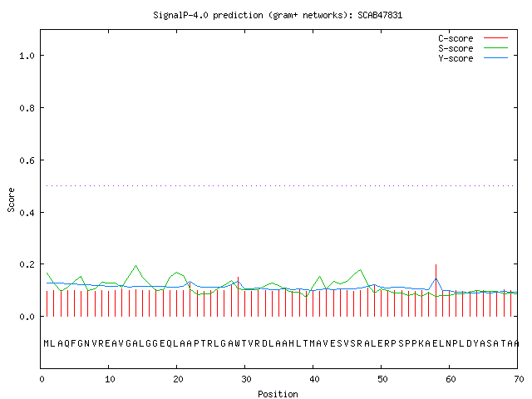Click the 40 x-axis tick label
Viewport: 532px width, 399px height.
[x=314, y=379]
